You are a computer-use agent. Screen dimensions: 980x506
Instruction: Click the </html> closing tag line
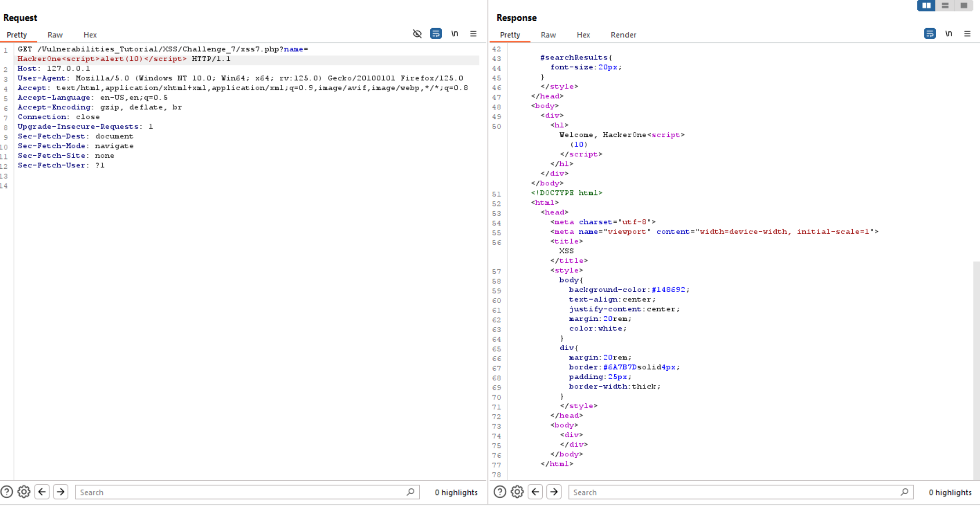pyautogui.click(x=557, y=464)
